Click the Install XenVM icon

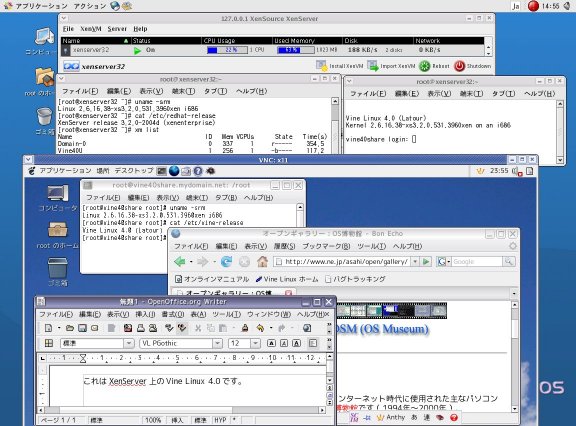tap(321, 66)
